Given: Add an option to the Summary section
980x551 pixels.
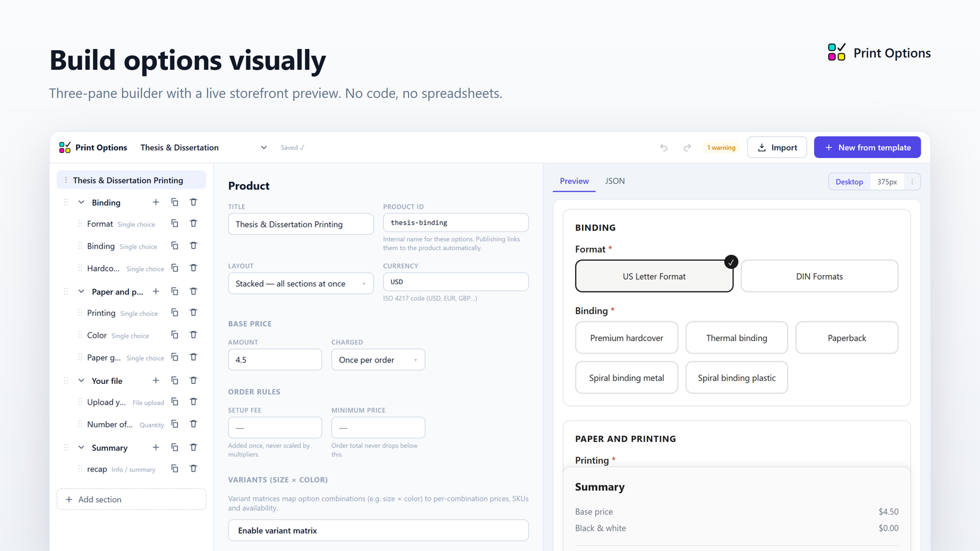Looking at the screenshot, I should 156,448.
